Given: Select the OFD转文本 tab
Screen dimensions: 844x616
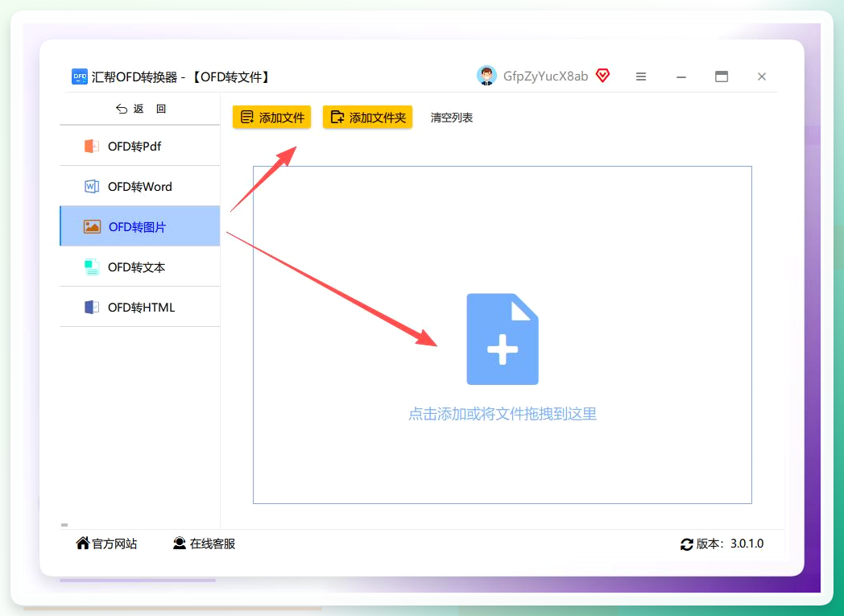Looking at the screenshot, I should pos(140,267).
